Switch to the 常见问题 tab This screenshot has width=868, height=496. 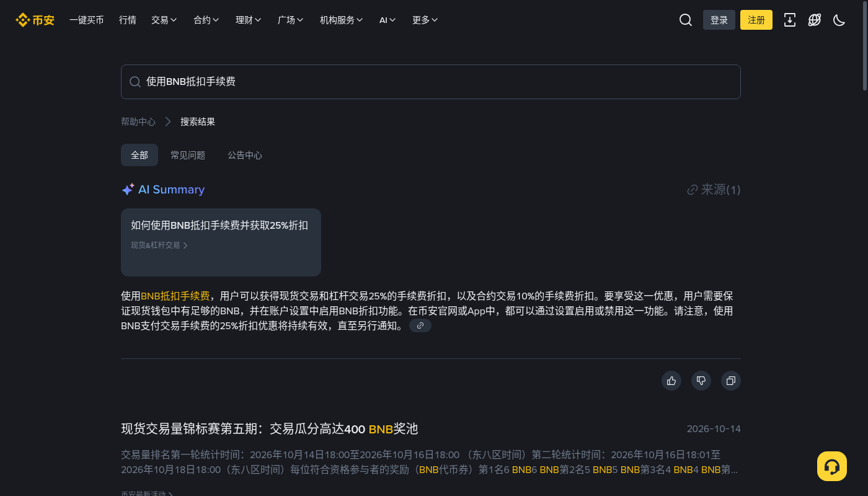188,155
